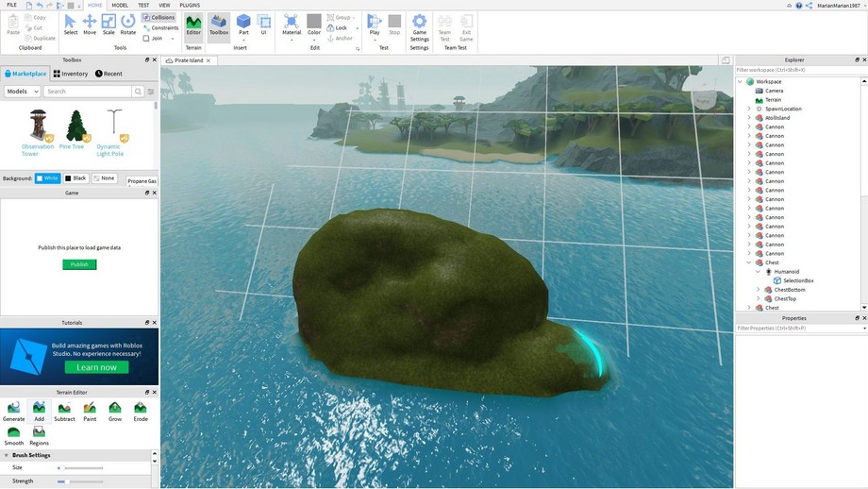Choose the Rotate tool
This screenshot has height=489, width=868.
click(127, 24)
